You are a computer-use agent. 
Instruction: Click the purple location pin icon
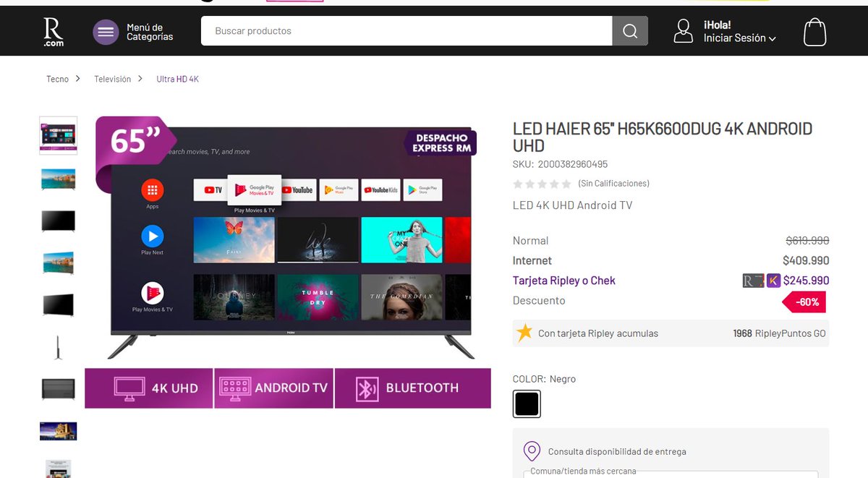pyautogui.click(x=532, y=451)
